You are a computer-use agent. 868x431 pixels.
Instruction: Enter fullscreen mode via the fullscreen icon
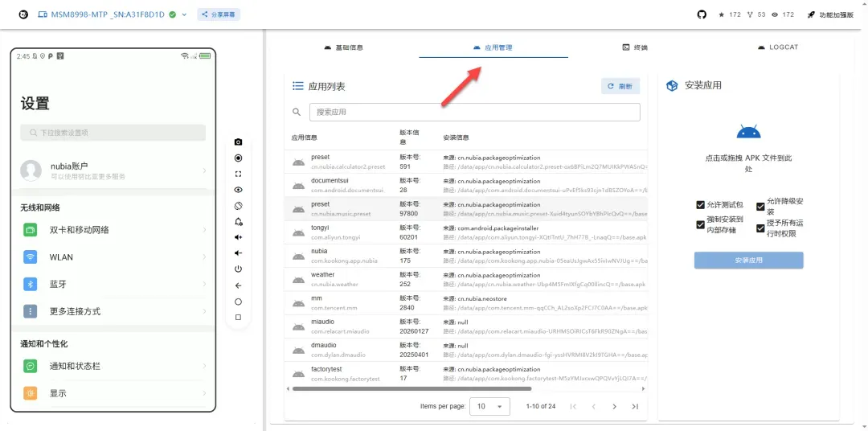click(238, 174)
